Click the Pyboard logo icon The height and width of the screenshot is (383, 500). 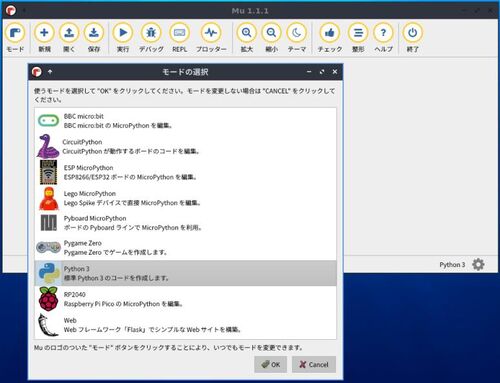coord(49,223)
